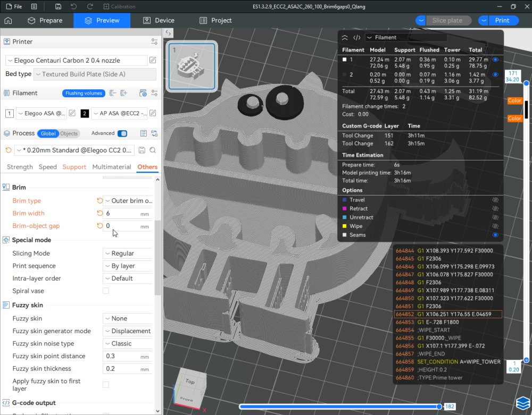
Task: Show Travel moves with eye icon
Action: pyautogui.click(x=495, y=200)
